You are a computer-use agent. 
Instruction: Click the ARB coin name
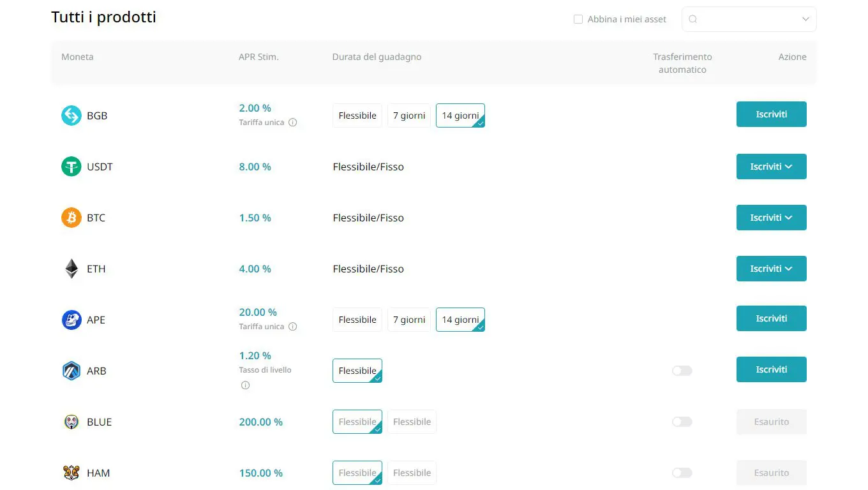point(96,371)
